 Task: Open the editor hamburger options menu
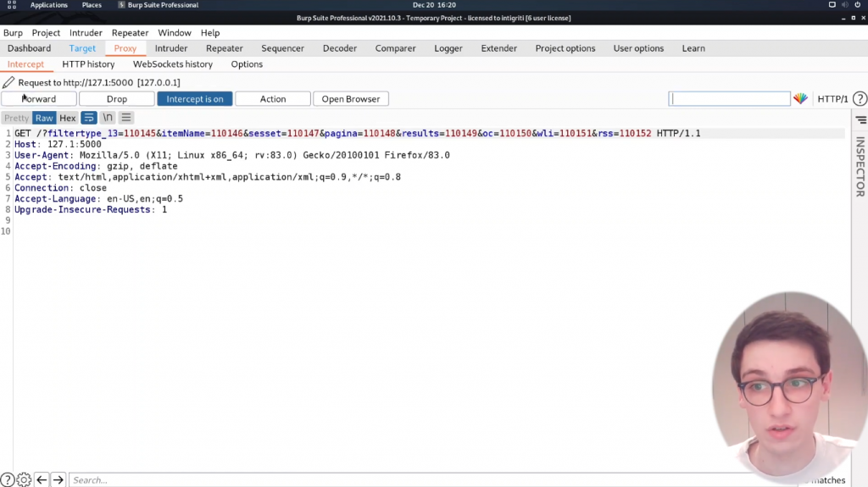click(x=126, y=118)
